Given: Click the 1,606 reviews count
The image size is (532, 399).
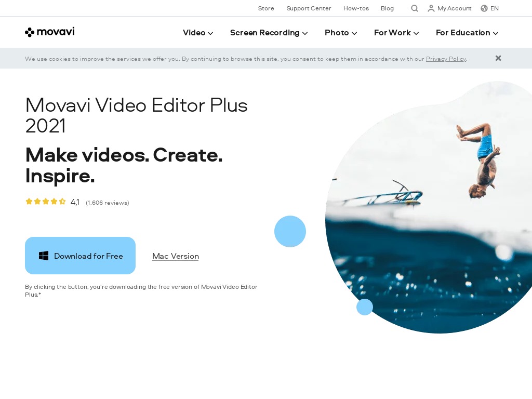Looking at the screenshot, I should (x=107, y=203).
